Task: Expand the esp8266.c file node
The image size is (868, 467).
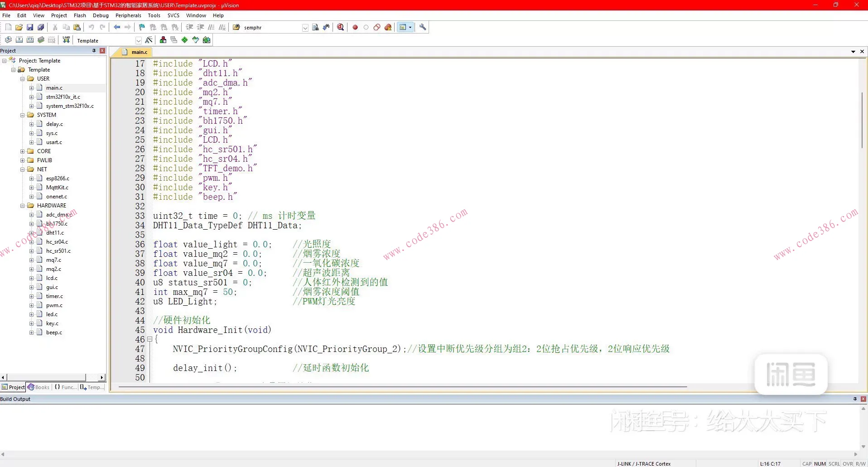Action: pyautogui.click(x=31, y=178)
